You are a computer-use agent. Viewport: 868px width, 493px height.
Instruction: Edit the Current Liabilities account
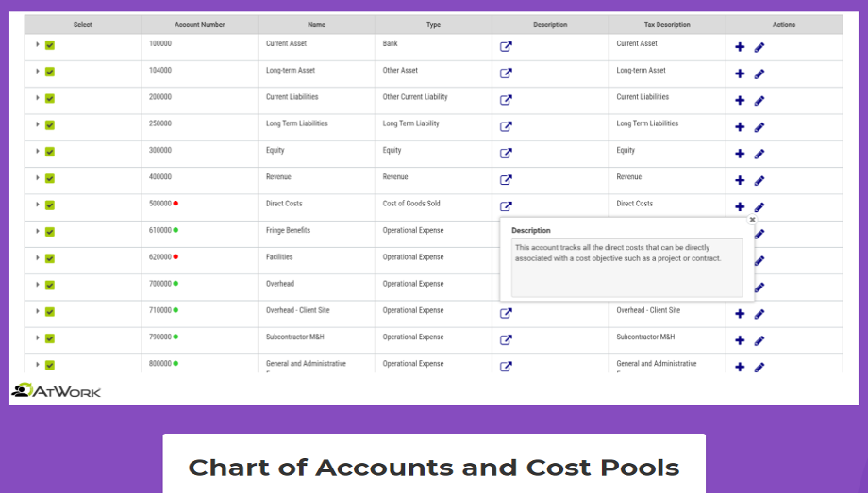759,100
